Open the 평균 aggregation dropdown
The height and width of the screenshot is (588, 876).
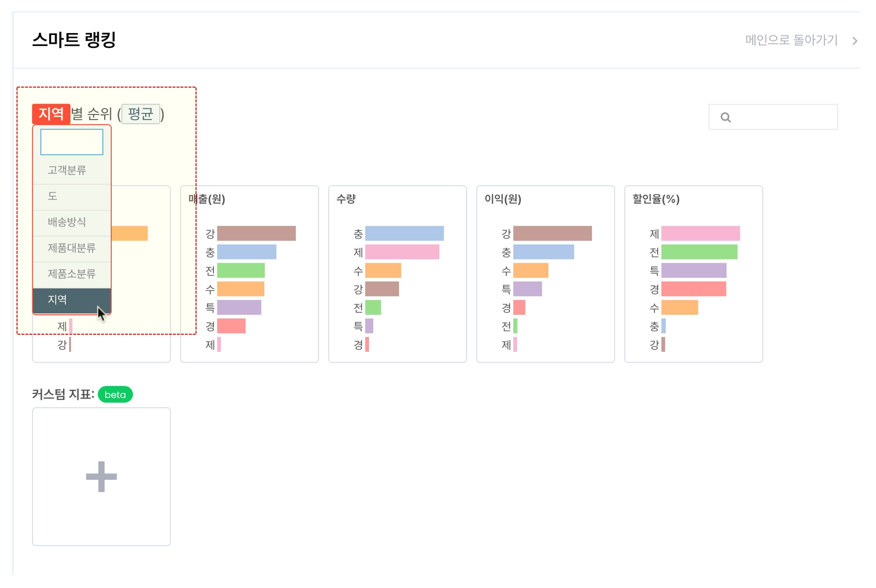click(x=141, y=114)
